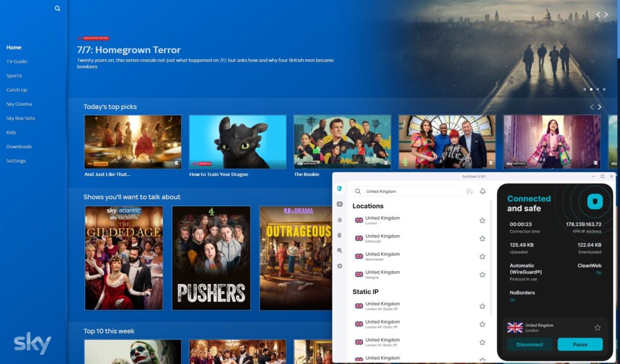Open Surfshark Alternative ID sidebar icon
Viewport: 620px width, 364px height.
click(x=339, y=204)
